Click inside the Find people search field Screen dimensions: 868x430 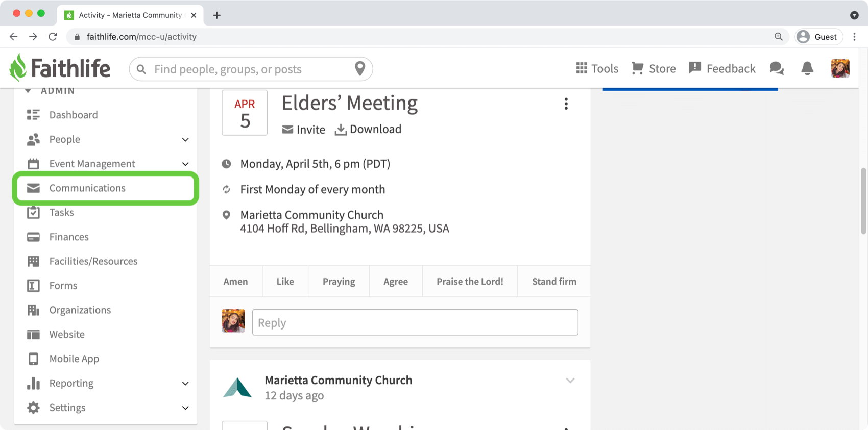point(250,69)
